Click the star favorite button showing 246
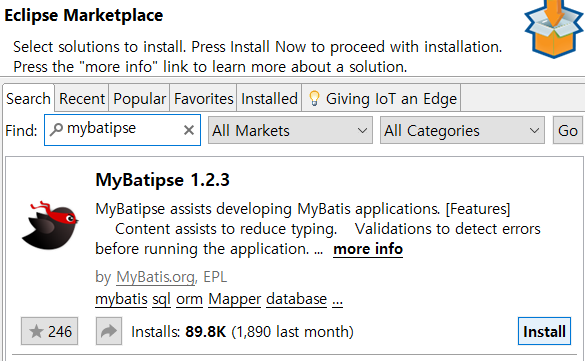This screenshot has width=585, height=361. (x=49, y=331)
